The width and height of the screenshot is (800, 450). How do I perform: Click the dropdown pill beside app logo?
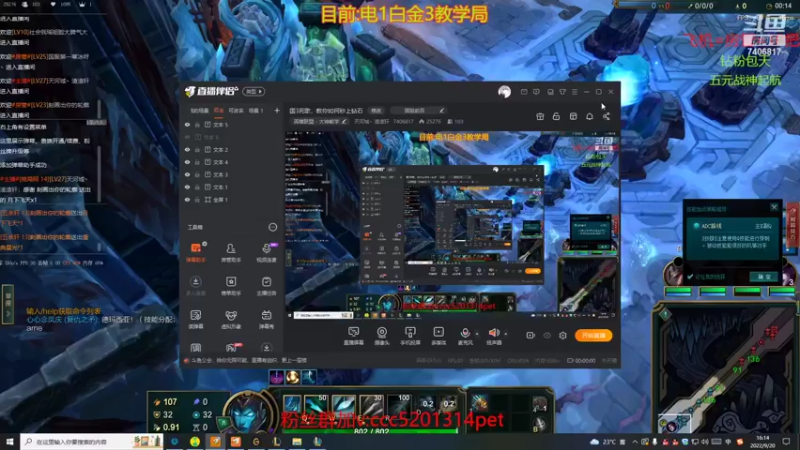point(254,92)
